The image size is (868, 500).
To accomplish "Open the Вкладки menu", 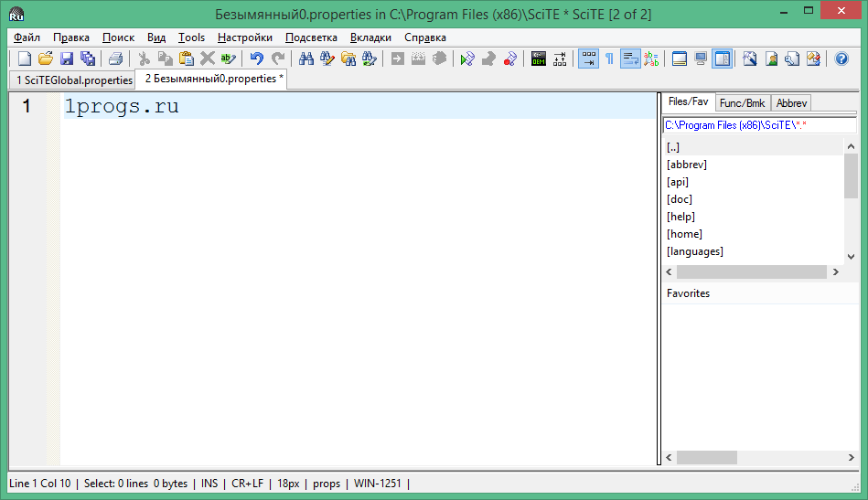I will (370, 37).
